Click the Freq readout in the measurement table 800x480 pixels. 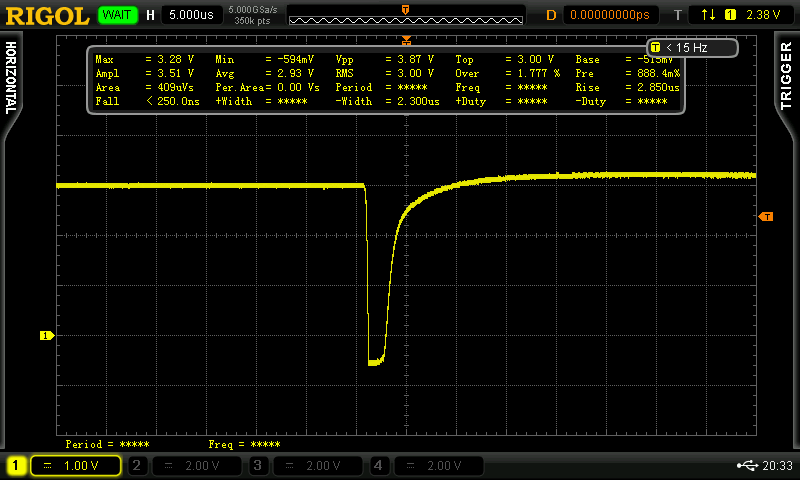point(502,87)
